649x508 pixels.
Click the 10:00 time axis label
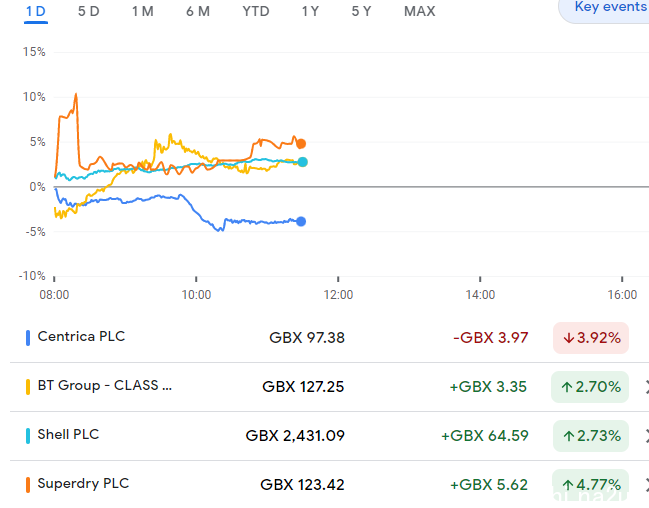click(196, 295)
